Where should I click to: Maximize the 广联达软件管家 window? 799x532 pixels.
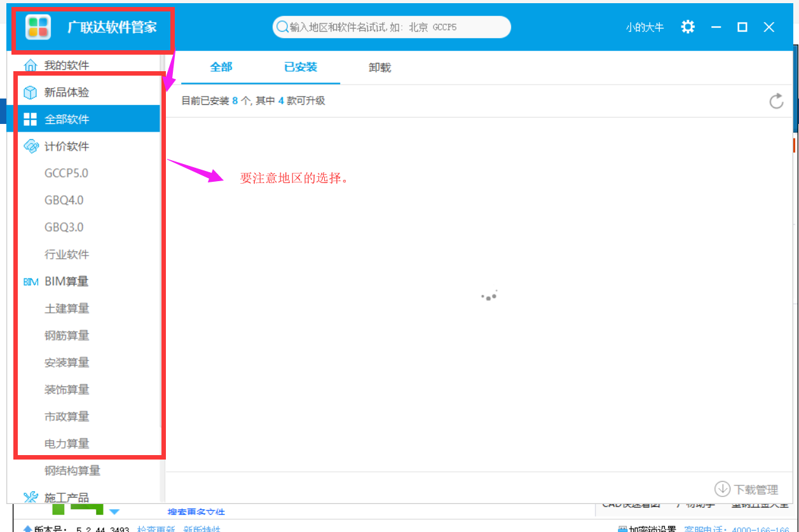pyautogui.click(x=742, y=27)
